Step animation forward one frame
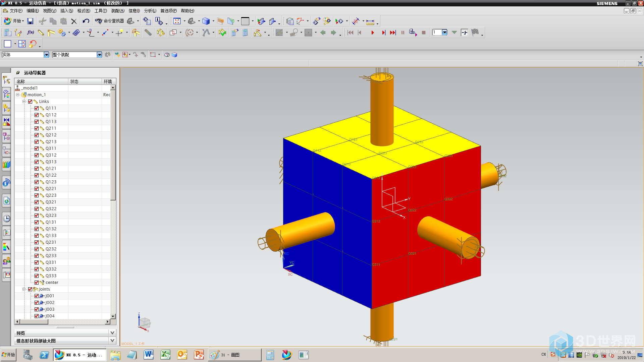Image resolution: width=644 pixels, height=362 pixels. 383,33
